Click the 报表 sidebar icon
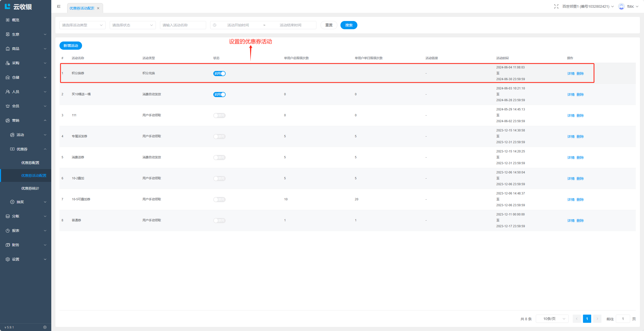 click(x=8, y=231)
